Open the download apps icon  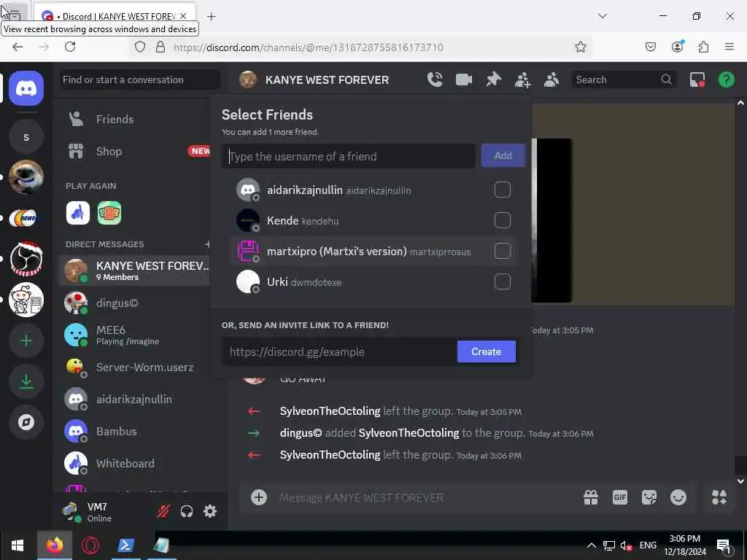[26, 381]
